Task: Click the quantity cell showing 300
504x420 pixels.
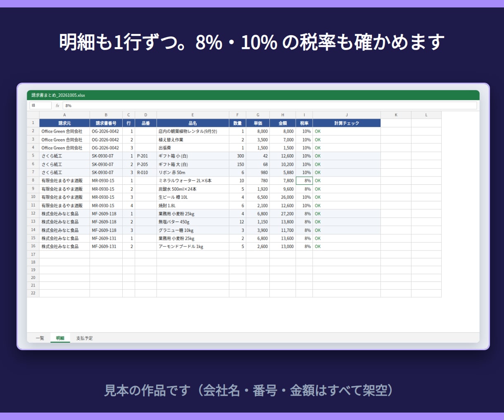Action: (x=238, y=156)
